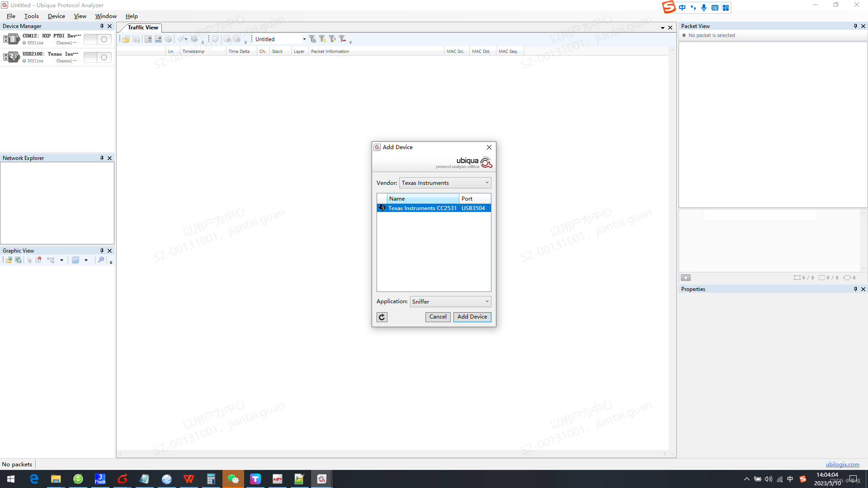The width and height of the screenshot is (868, 488).
Task: Toggle the USB2100 Texas Instruments device on
Action: [x=97, y=57]
